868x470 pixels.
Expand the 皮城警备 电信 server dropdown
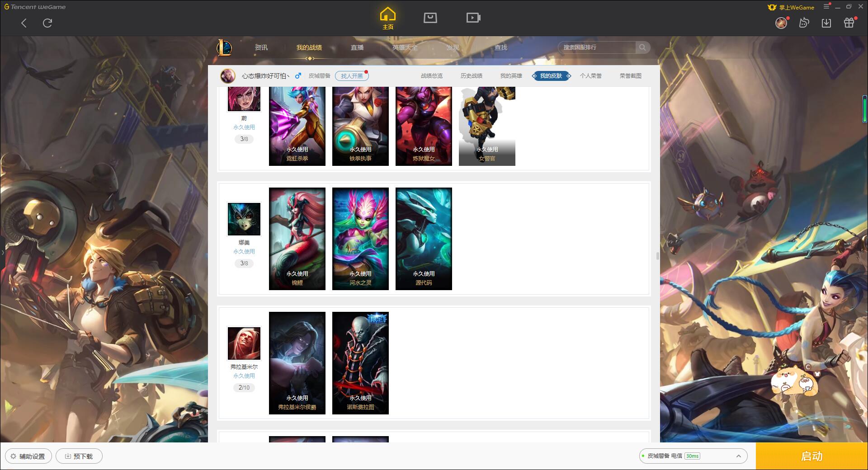click(693, 456)
